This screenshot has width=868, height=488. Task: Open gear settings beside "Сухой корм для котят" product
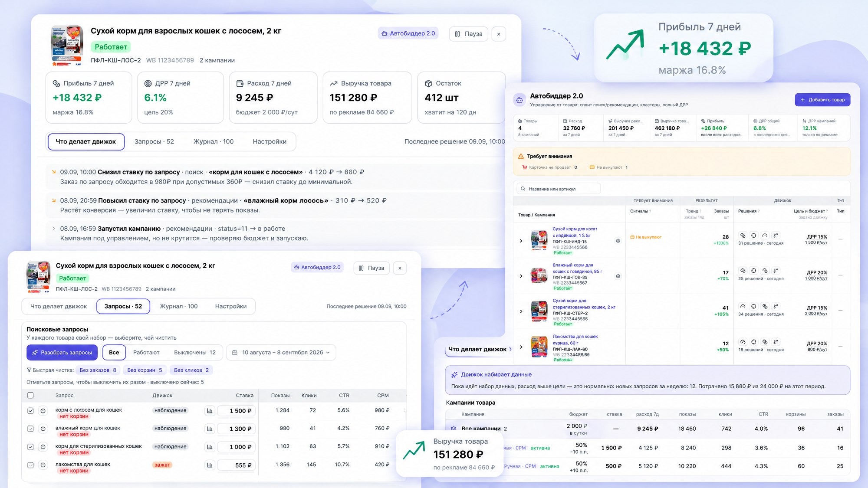[x=618, y=241]
